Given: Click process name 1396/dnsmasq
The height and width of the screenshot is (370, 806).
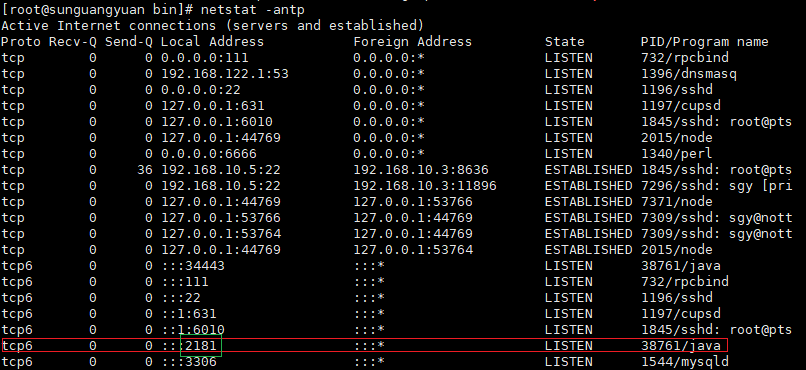Looking at the screenshot, I should pos(688,73).
